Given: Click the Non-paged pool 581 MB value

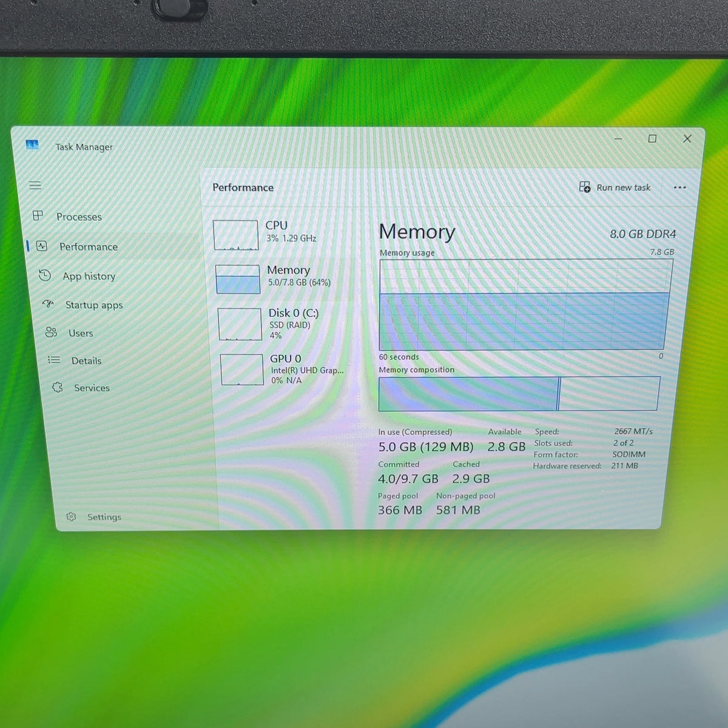Looking at the screenshot, I should 458,510.
